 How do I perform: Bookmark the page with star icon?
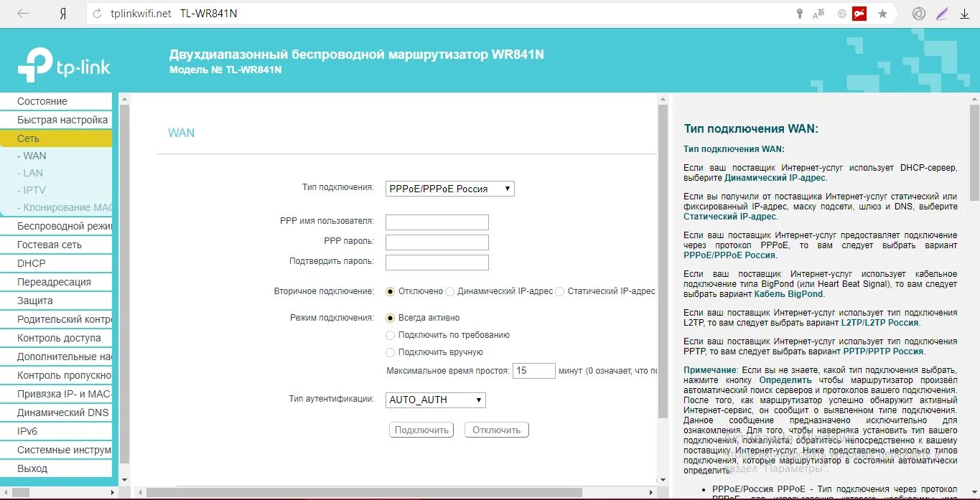pos(883,14)
